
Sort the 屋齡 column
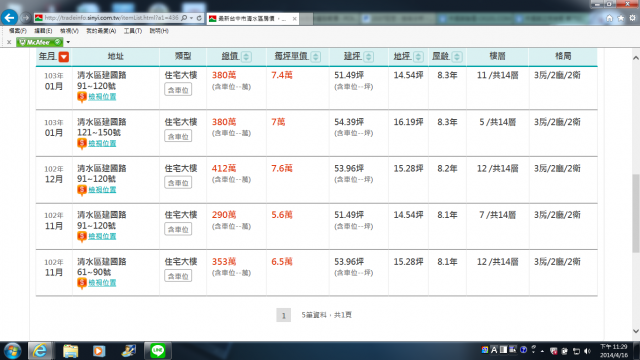(x=457, y=57)
